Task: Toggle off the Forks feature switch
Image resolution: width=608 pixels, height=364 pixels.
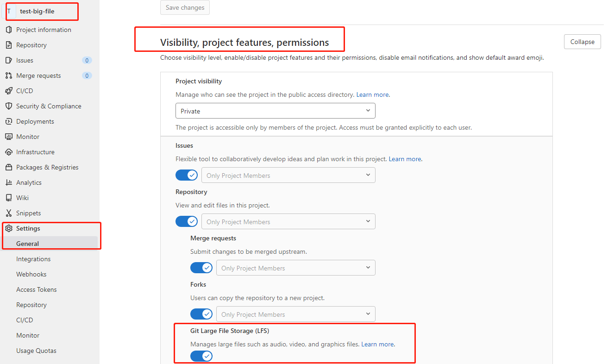Action: [x=201, y=314]
